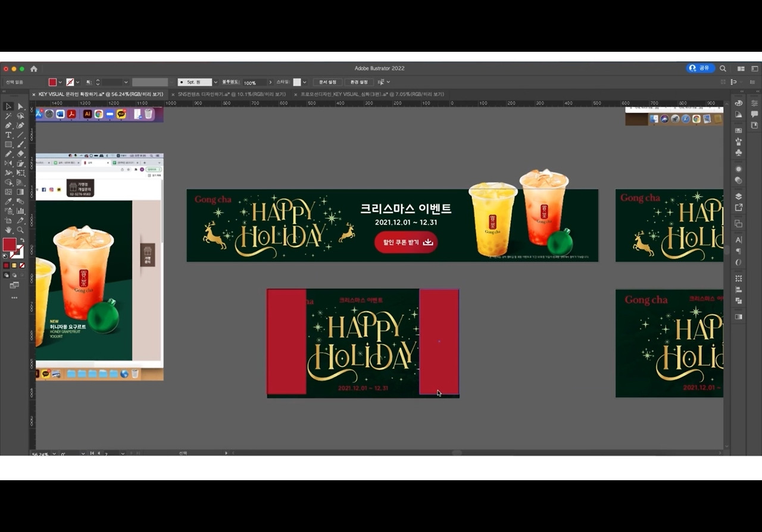
Task: Open the 5pt brush definition dropdown
Action: click(216, 82)
